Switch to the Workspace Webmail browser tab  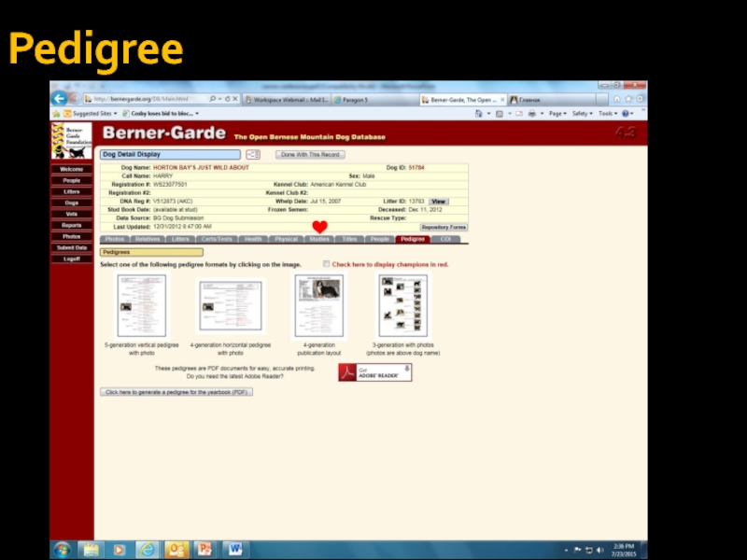click(x=287, y=100)
